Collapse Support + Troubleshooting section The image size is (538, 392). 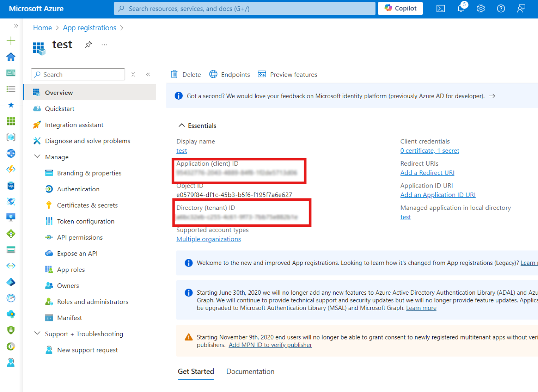point(37,334)
